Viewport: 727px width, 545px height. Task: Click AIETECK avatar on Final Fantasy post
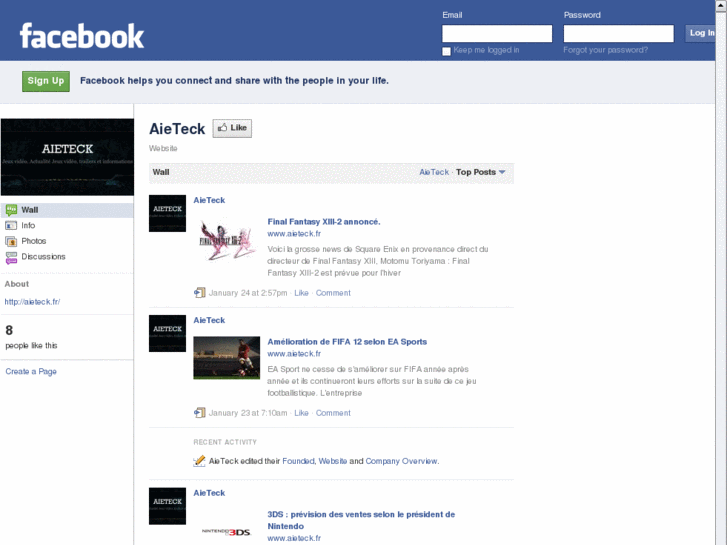(x=167, y=213)
